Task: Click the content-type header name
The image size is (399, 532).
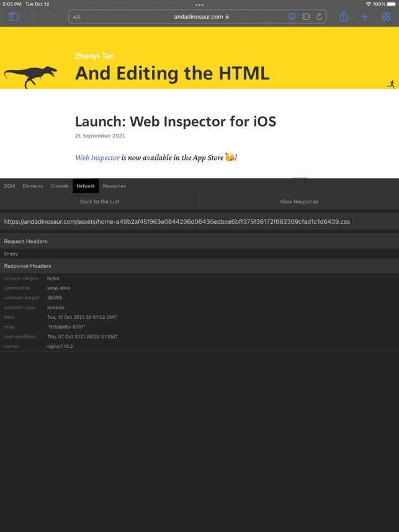Action: pos(19,308)
